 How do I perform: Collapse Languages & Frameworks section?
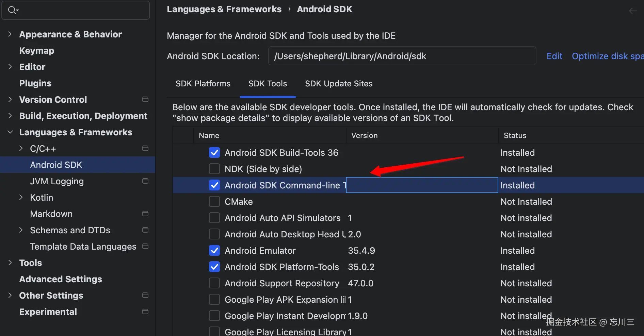(x=10, y=132)
